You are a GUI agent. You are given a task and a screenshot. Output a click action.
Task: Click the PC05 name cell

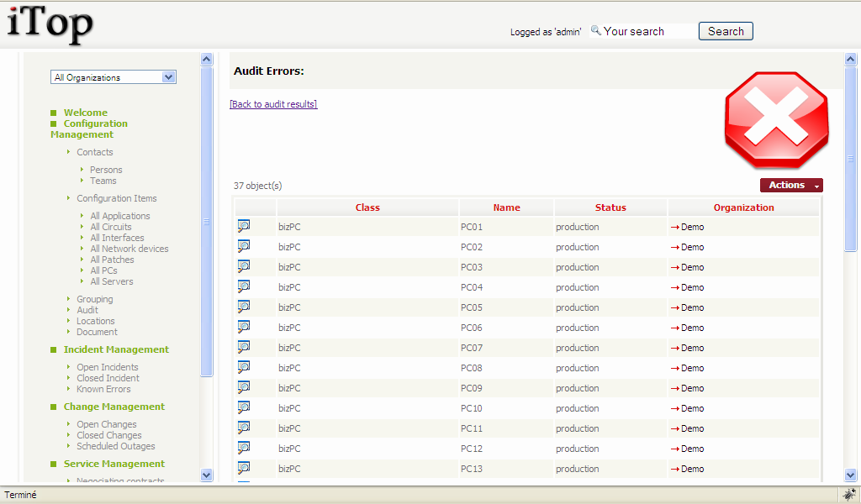(506, 307)
